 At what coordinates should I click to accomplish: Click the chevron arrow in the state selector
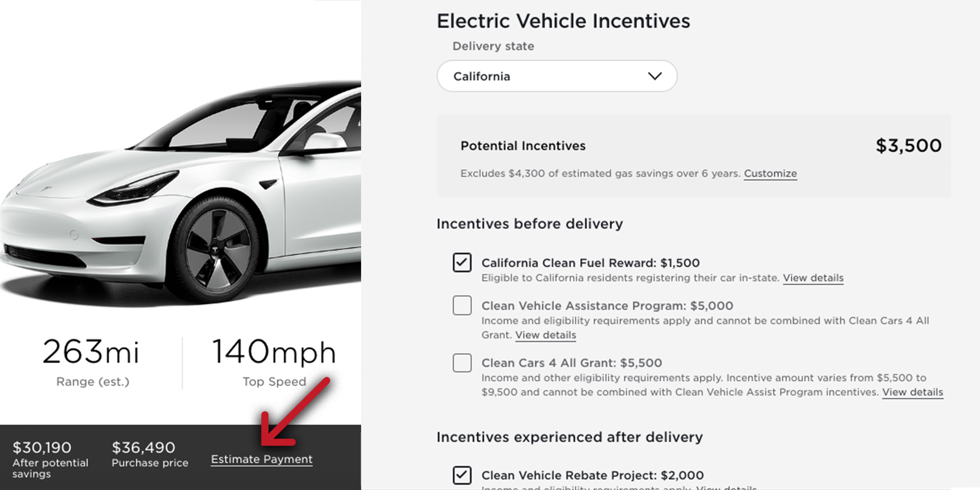click(x=655, y=76)
